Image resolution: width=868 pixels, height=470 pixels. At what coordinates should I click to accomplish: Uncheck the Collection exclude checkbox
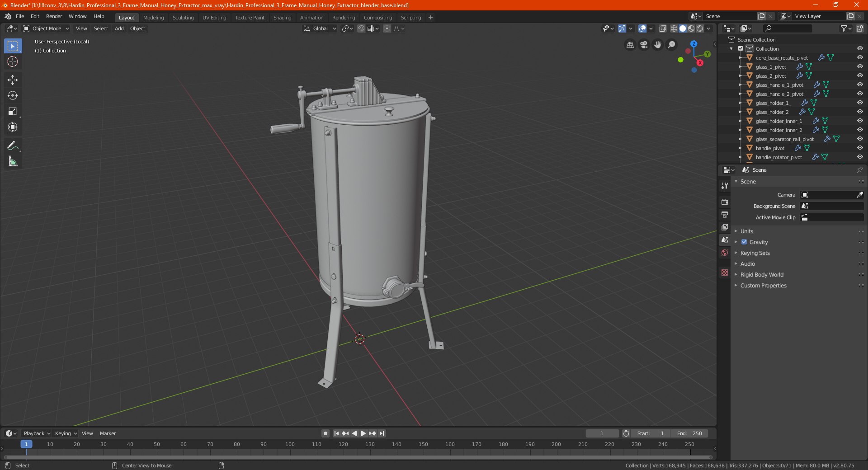point(741,48)
